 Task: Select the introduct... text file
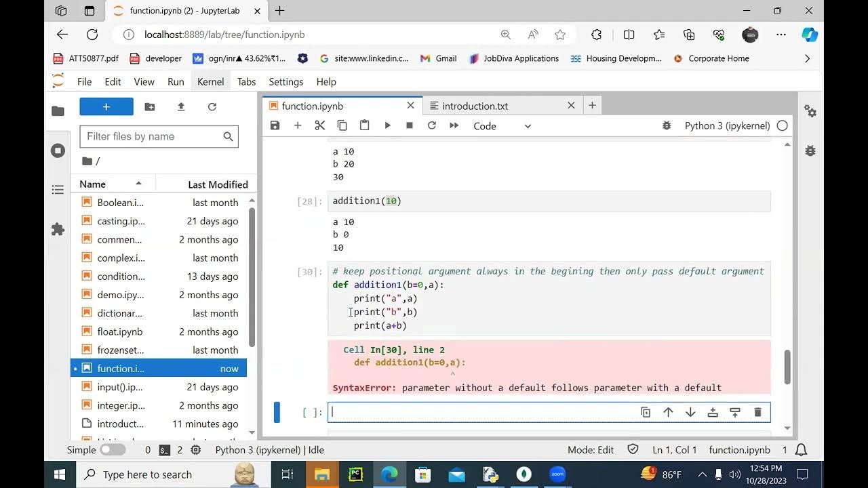click(159, 424)
